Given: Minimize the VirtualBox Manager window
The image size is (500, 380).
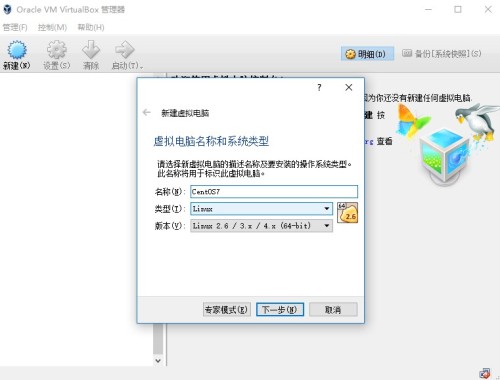Looking at the screenshot, I should tap(429, 10).
